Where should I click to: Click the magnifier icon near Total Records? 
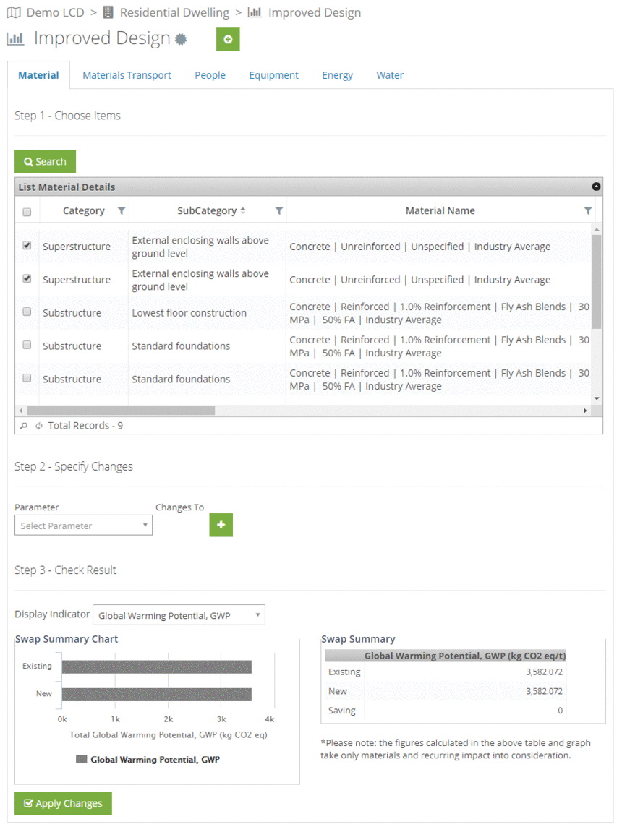[24, 426]
